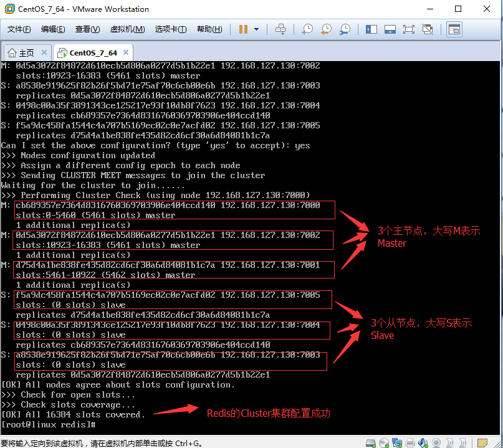Open the snapshot manager
This screenshot has width=503, height=448.
[345, 29]
